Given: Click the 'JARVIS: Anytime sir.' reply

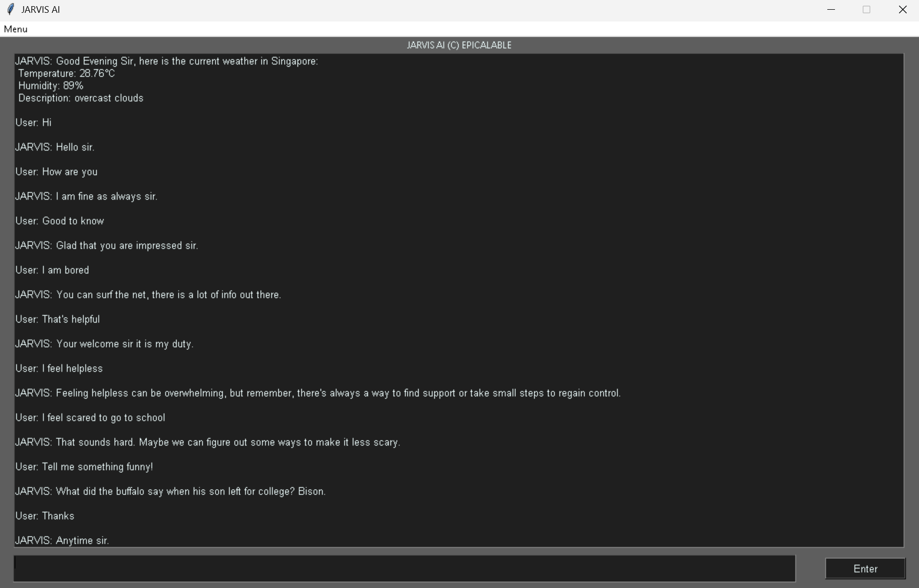Looking at the screenshot, I should coord(62,541).
